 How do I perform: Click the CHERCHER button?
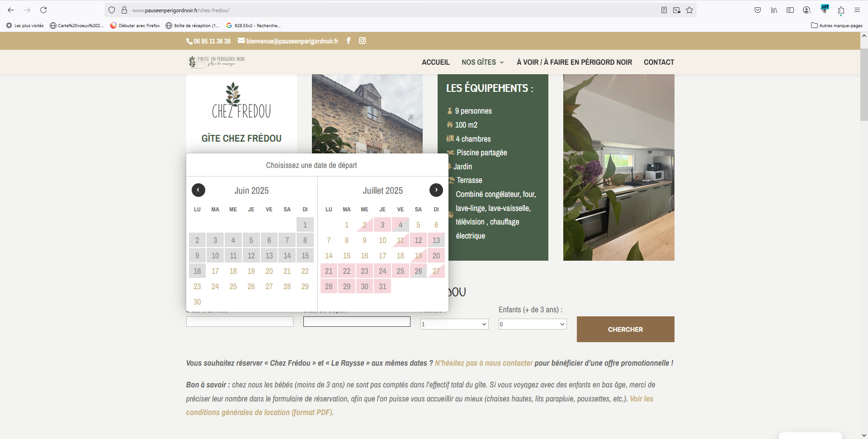(625, 329)
